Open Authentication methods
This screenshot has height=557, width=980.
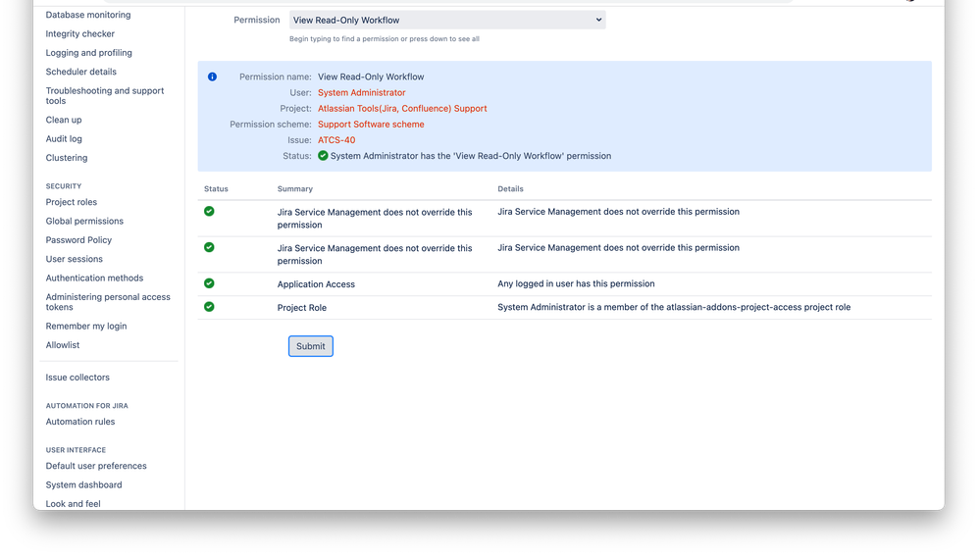[94, 278]
